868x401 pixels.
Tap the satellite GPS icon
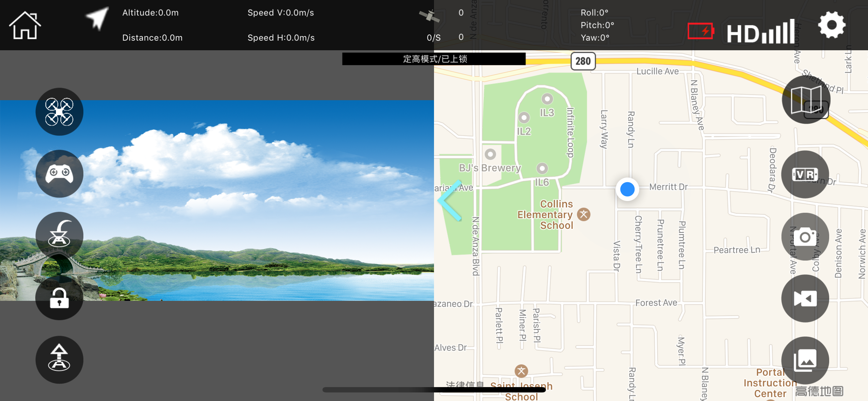tap(429, 16)
